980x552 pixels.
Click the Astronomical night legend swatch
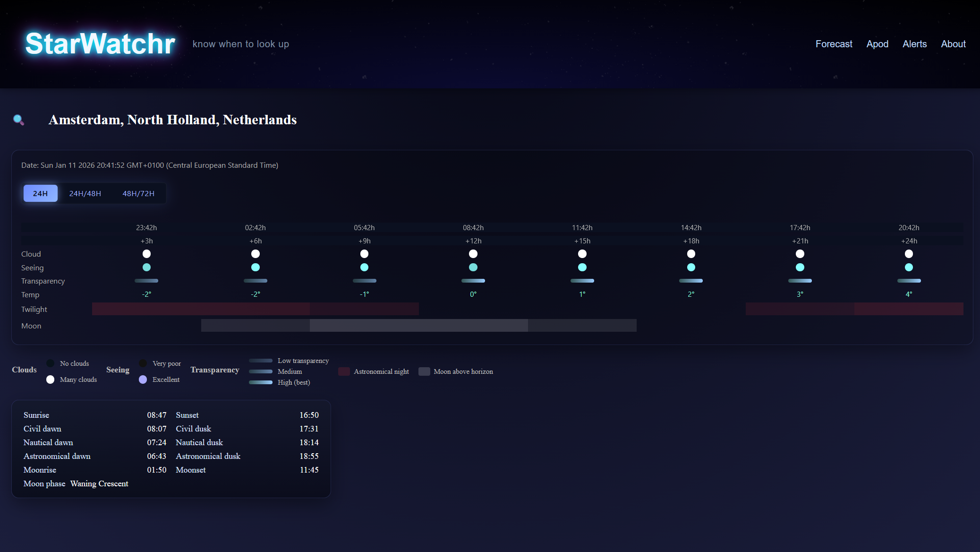(x=344, y=371)
